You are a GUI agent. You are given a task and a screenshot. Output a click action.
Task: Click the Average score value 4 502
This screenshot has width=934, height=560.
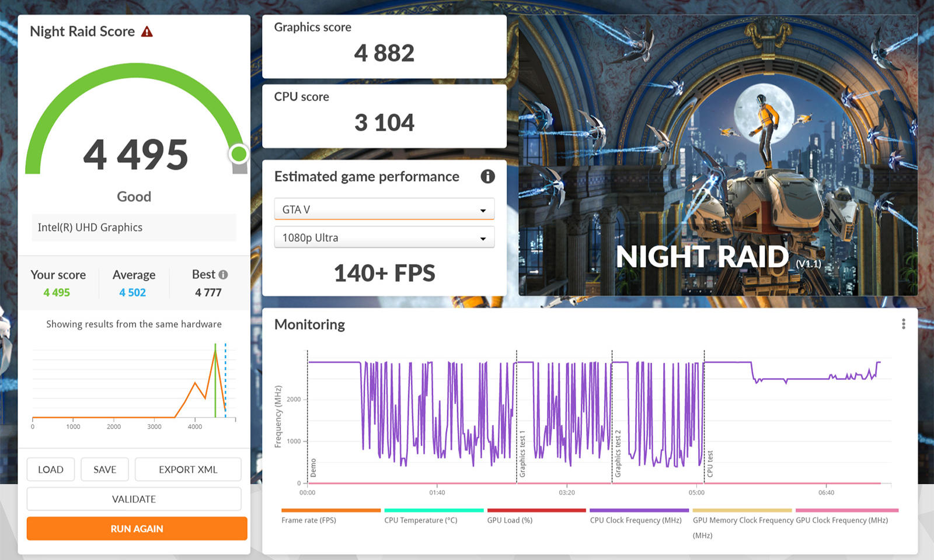tap(133, 293)
